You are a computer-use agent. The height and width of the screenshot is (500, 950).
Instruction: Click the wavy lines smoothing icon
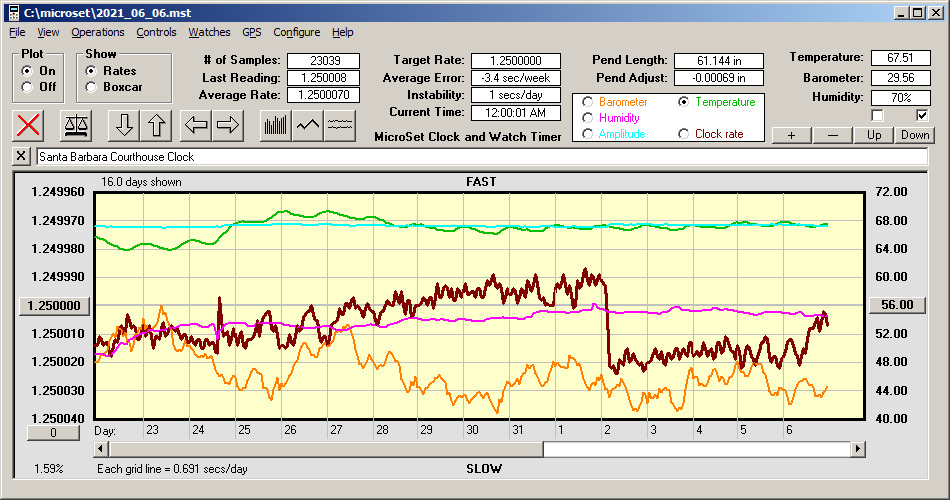340,125
